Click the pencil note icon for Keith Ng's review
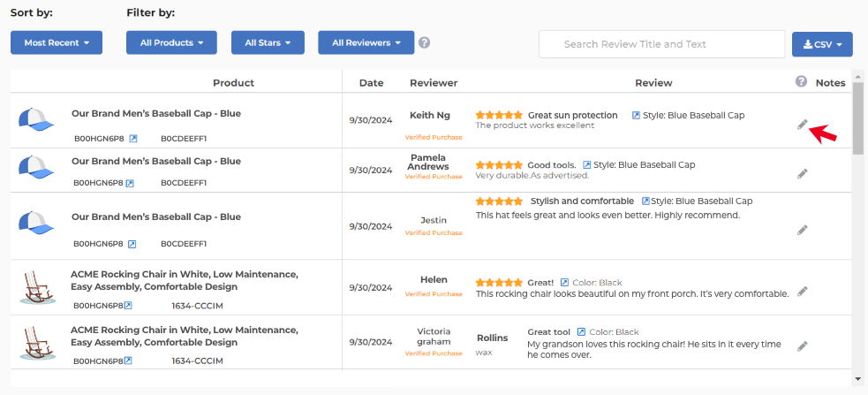This screenshot has width=868, height=395. click(802, 125)
